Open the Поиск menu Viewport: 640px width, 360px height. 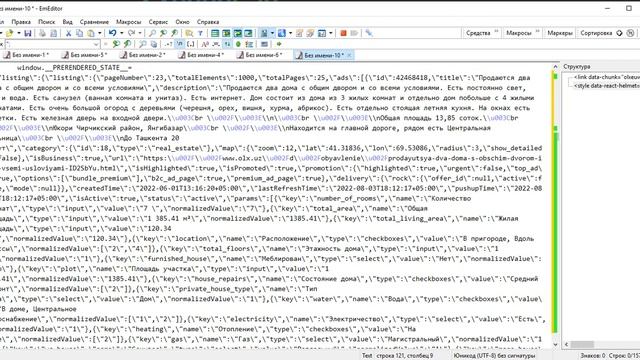tap(47, 22)
